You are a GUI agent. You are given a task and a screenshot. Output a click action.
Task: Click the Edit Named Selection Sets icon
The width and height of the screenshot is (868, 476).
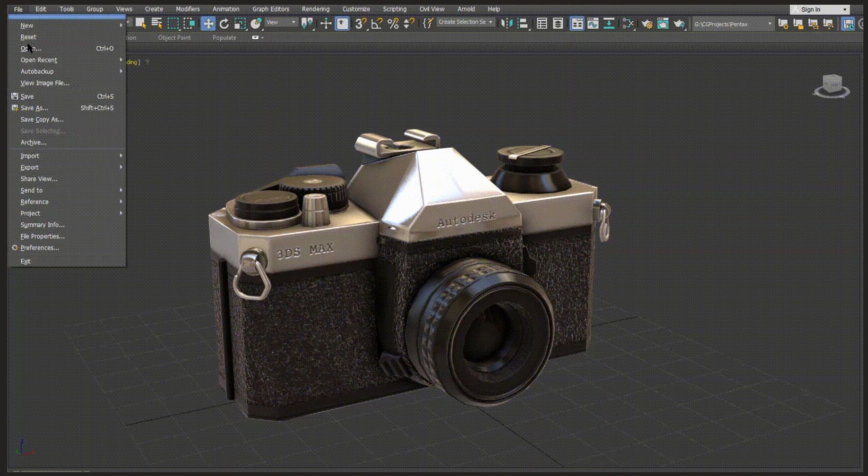point(428,23)
